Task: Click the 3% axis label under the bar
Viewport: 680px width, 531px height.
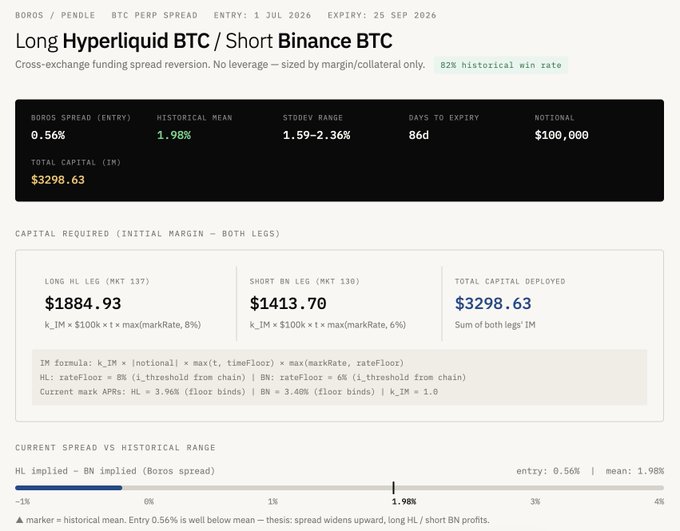Action: (x=535, y=502)
